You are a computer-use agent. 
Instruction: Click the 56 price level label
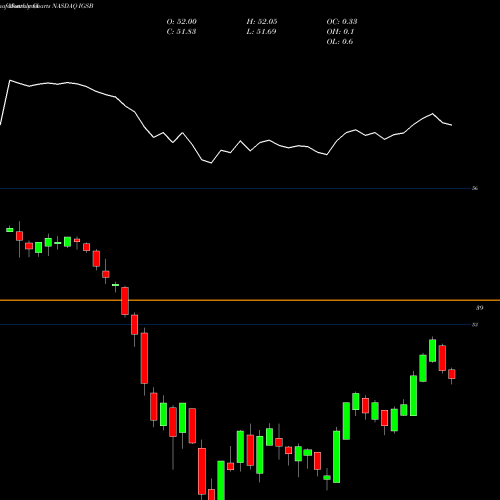(x=475, y=188)
